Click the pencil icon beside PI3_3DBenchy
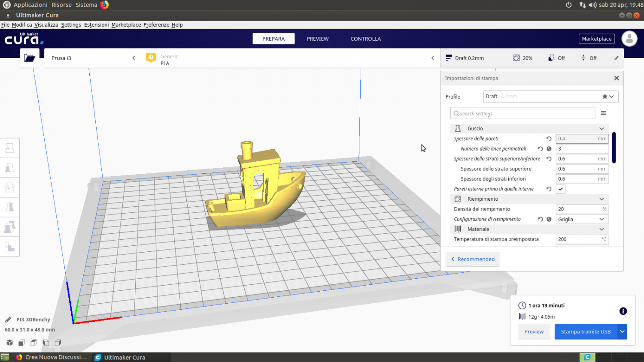Screen dimensions: 644x362 pos(8,320)
